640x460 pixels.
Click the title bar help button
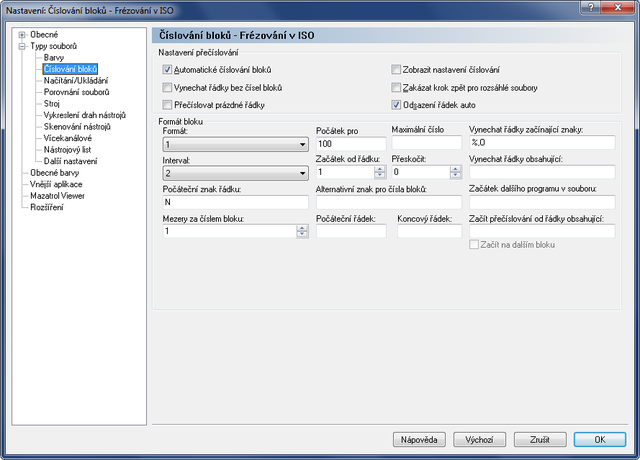591,7
